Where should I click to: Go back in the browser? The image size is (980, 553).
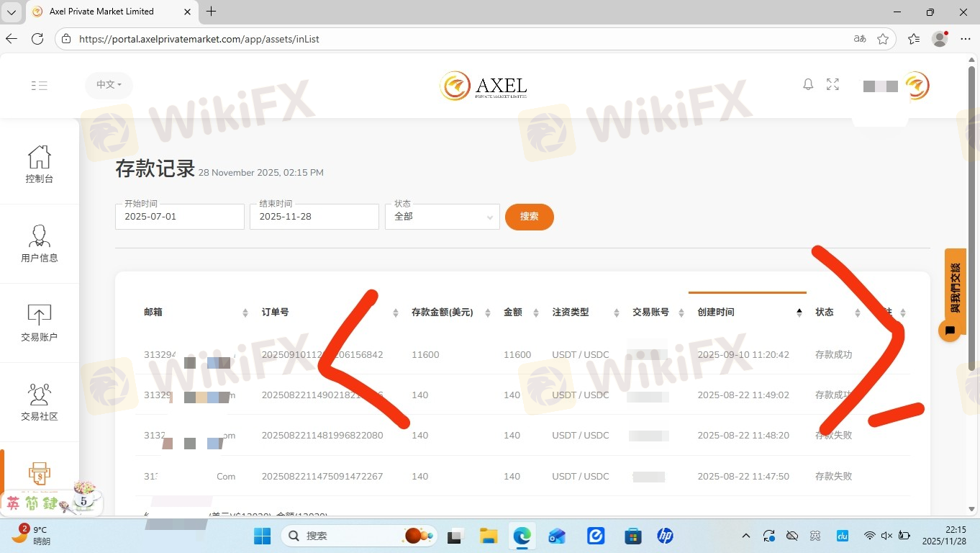click(x=12, y=39)
